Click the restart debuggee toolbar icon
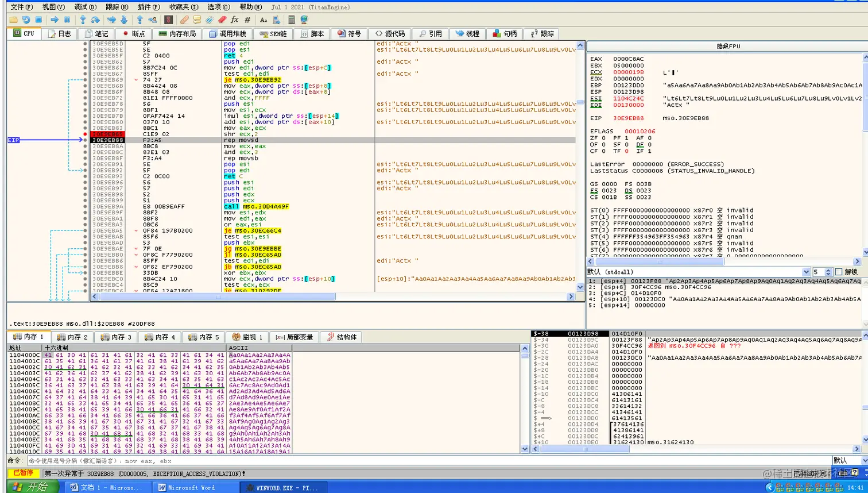 coord(26,20)
